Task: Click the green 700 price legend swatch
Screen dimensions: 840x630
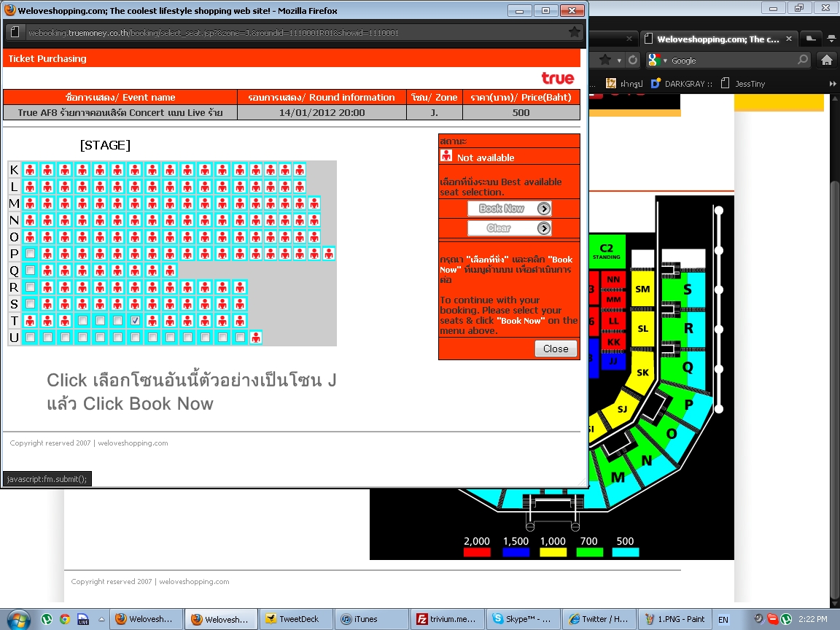Action: 589,552
